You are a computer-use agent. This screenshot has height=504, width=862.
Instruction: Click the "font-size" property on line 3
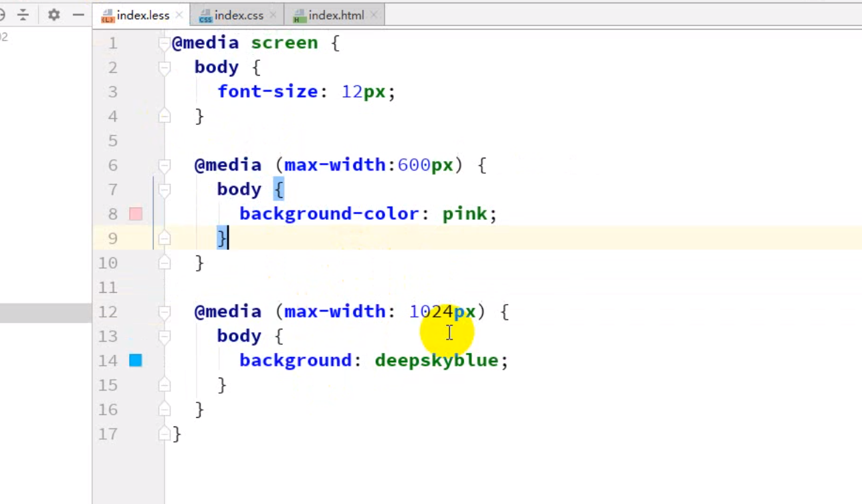[267, 92]
